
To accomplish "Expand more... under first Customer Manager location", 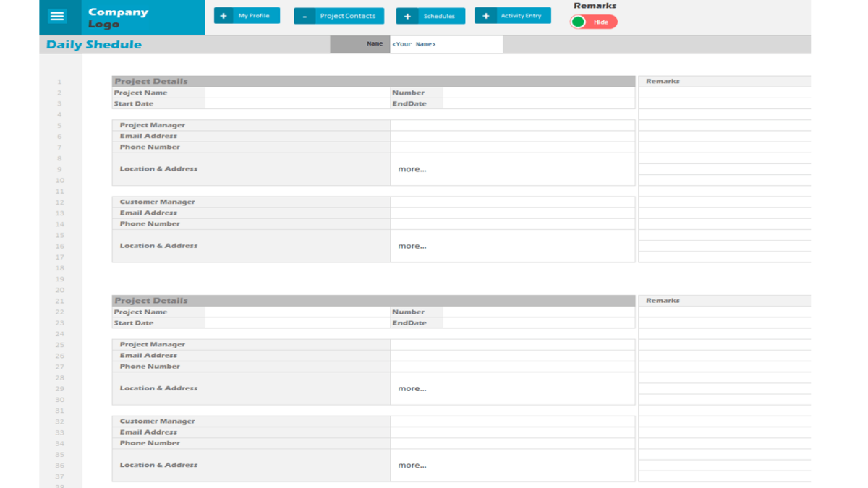I will click(412, 246).
